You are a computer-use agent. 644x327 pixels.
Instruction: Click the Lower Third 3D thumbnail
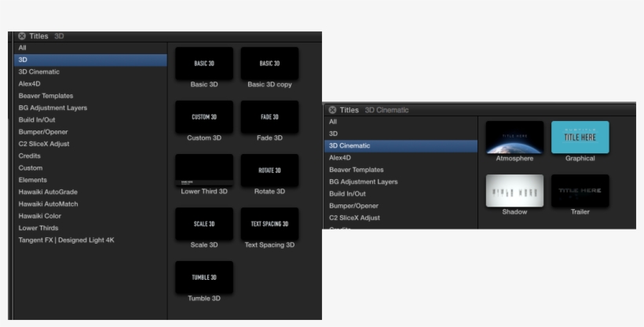203,170
